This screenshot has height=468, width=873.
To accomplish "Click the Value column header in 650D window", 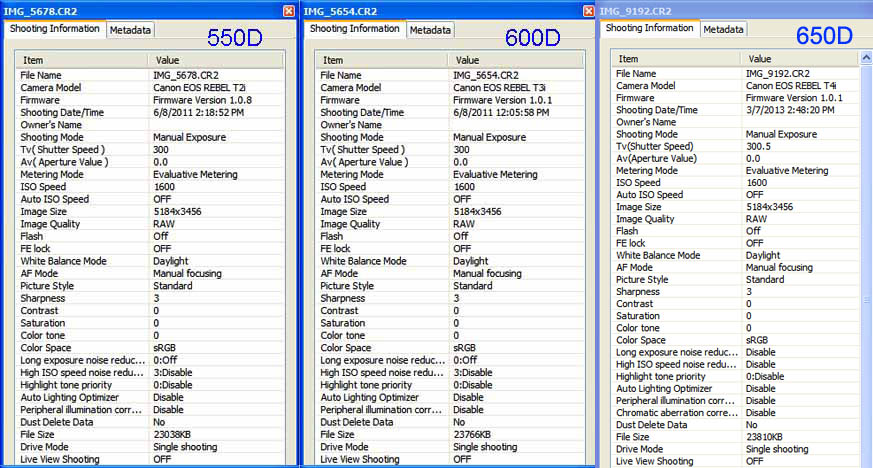I will tap(800, 59).
